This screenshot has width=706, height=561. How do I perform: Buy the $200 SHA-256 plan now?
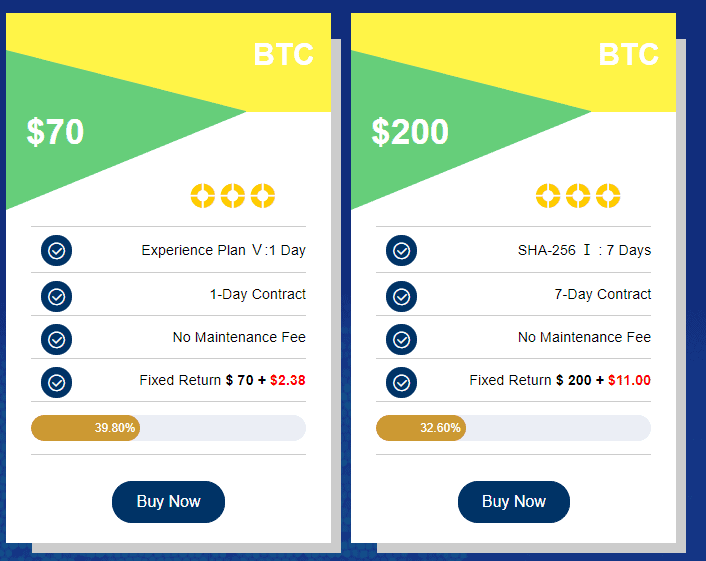[x=514, y=502]
